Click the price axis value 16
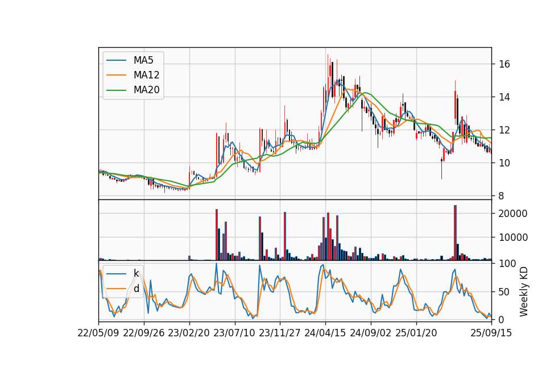The image size is (546, 392). click(x=504, y=64)
